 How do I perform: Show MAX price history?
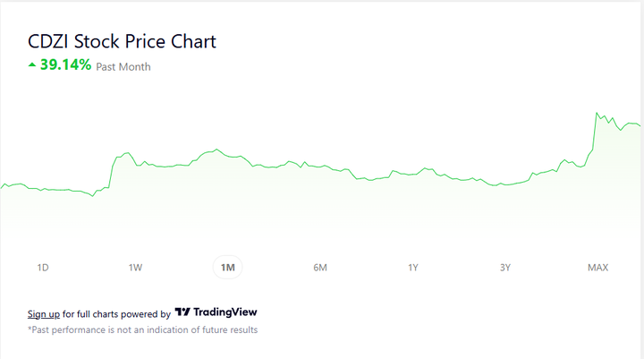(x=597, y=268)
